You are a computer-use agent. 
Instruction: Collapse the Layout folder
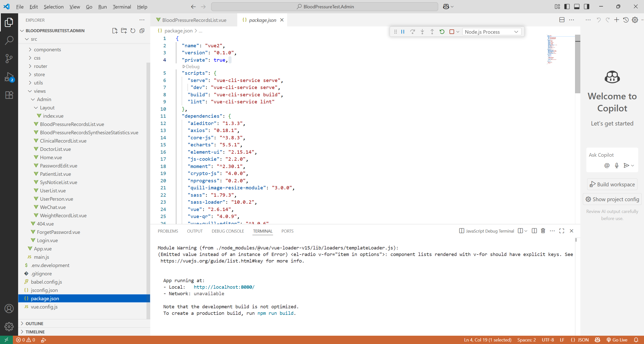click(x=84, y=108)
